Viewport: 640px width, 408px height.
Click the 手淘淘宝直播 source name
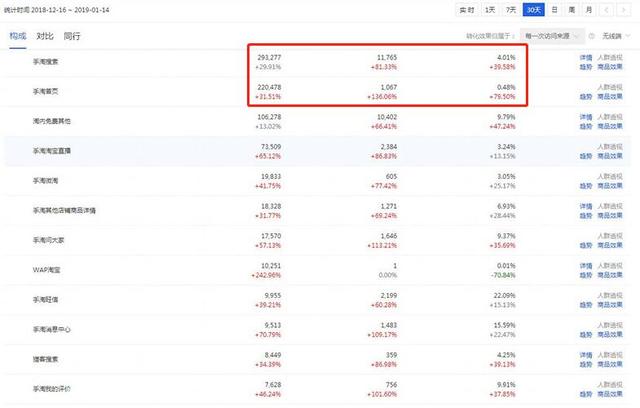click(x=51, y=151)
